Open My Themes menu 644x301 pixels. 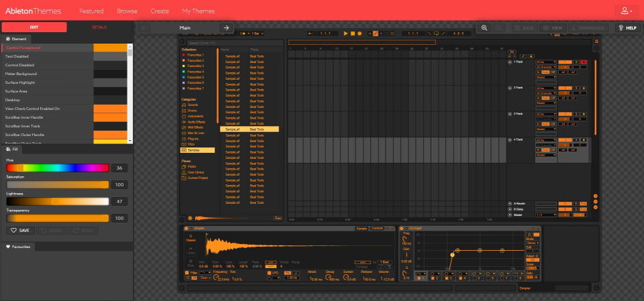(198, 11)
